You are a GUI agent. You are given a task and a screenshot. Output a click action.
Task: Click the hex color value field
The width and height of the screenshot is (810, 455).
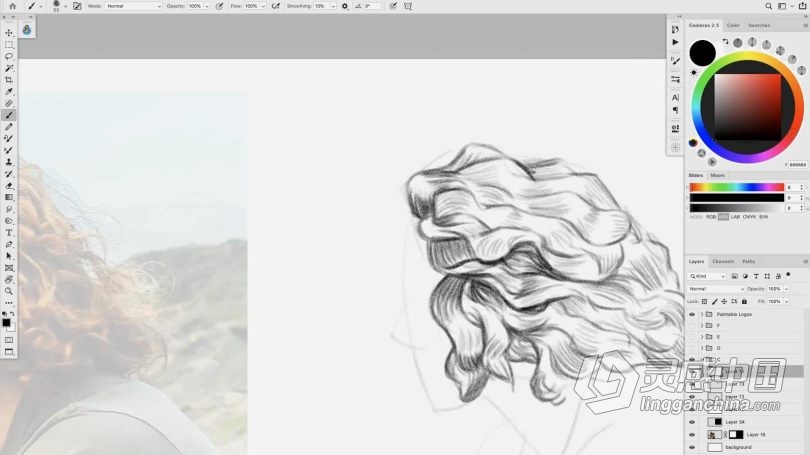[798, 165]
